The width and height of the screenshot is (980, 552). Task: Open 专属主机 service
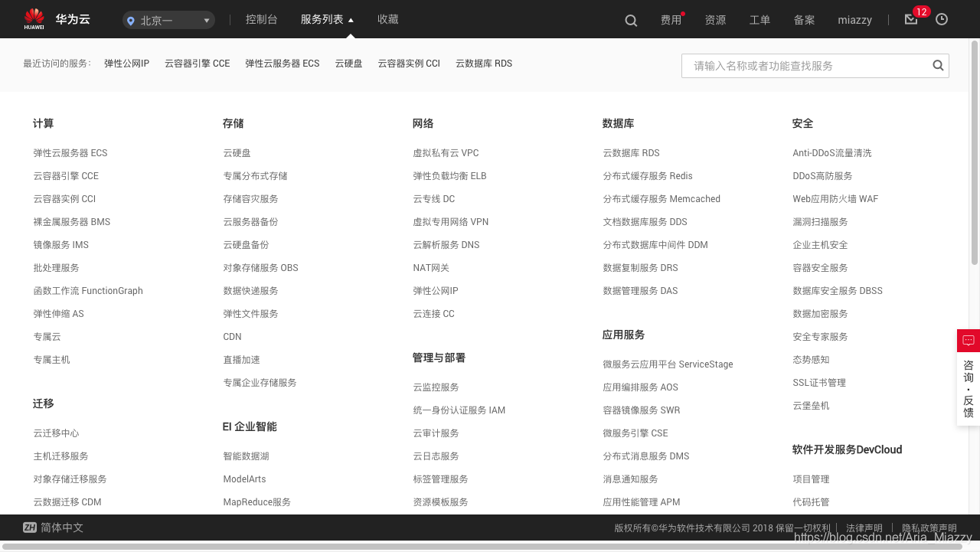tap(51, 360)
